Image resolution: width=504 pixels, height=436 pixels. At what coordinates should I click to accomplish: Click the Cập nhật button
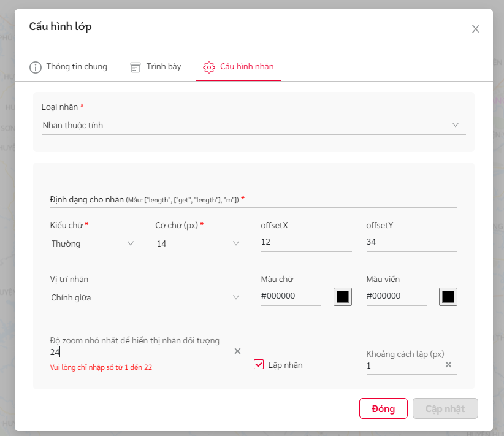point(445,408)
